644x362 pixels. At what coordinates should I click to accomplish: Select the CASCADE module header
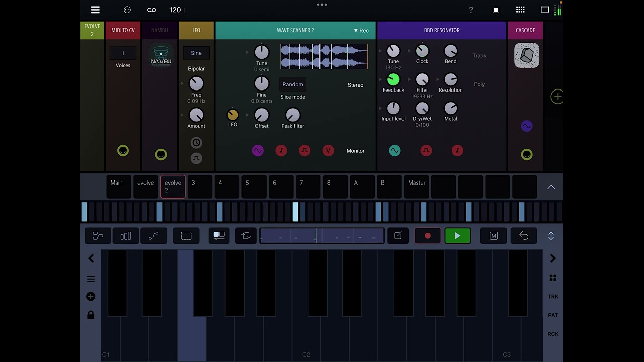pos(525,30)
